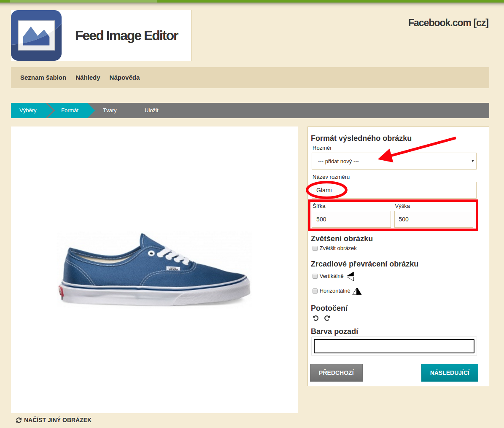Toggle the Vertikálně flip checkbox

click(x=315, y=276)
